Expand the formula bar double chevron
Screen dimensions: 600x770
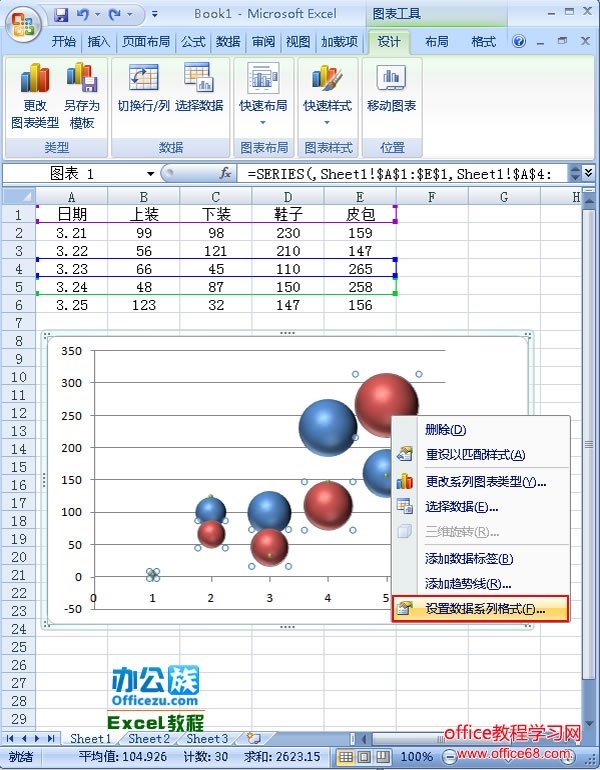(x=588, y=172)
